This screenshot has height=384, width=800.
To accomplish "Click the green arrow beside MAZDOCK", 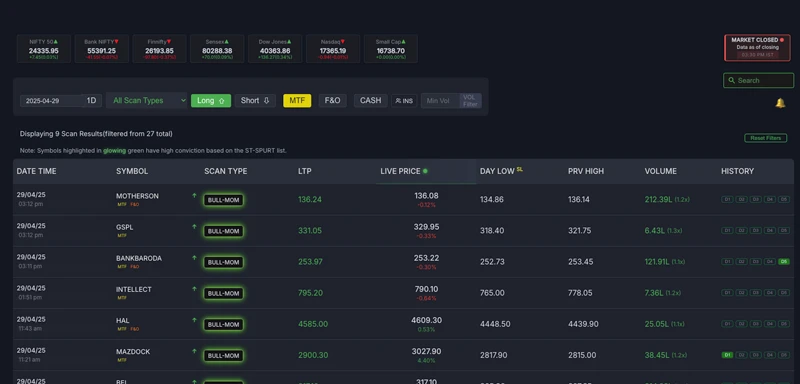I will [194, 351].
